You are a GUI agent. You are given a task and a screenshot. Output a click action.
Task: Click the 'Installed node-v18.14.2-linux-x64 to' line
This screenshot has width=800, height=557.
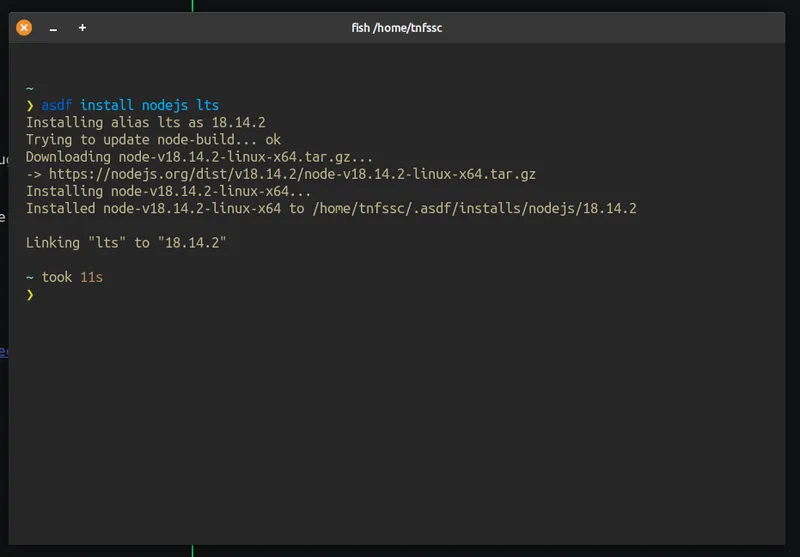point(331,209)
